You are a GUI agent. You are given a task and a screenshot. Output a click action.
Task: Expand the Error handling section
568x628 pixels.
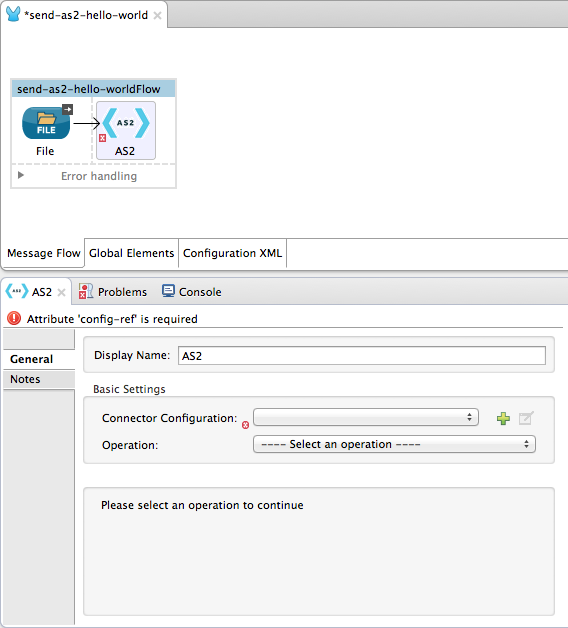[x=21, y=175]
